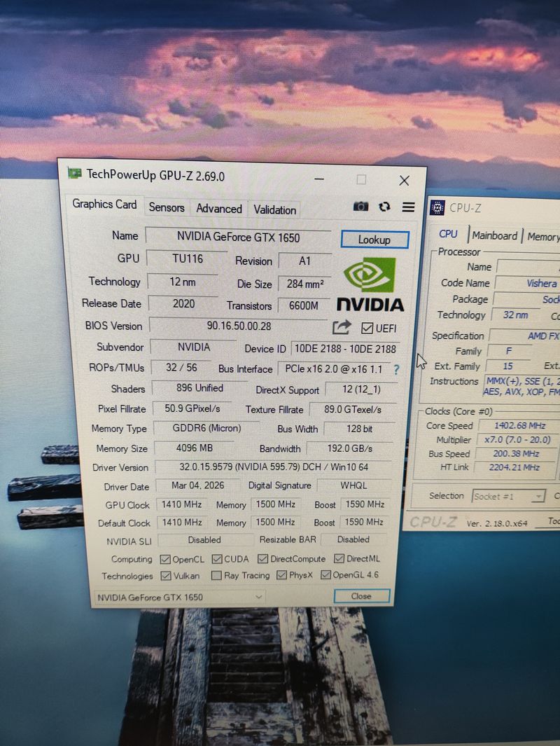Image resolution: width=560 pixels, height=746 pixels.
Task: Click the CPU-Z title bar app icon
Action: pyautogui.click(x=437, y=207)
